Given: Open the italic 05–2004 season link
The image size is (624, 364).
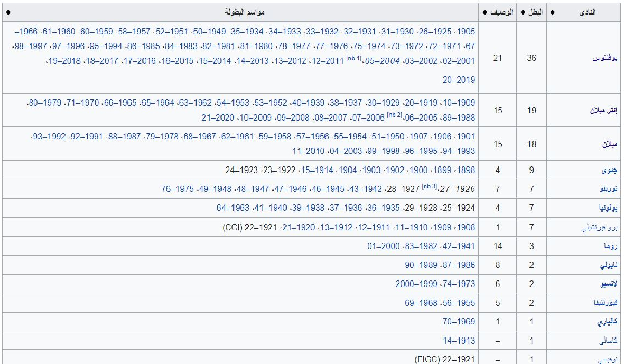Looking at the screenshot, I should point(381,61).
